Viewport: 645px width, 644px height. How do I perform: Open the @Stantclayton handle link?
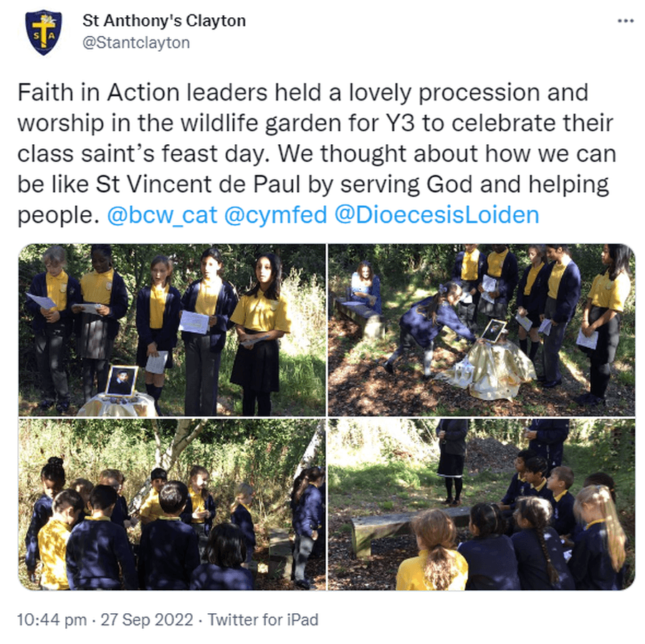click(136, 43)
